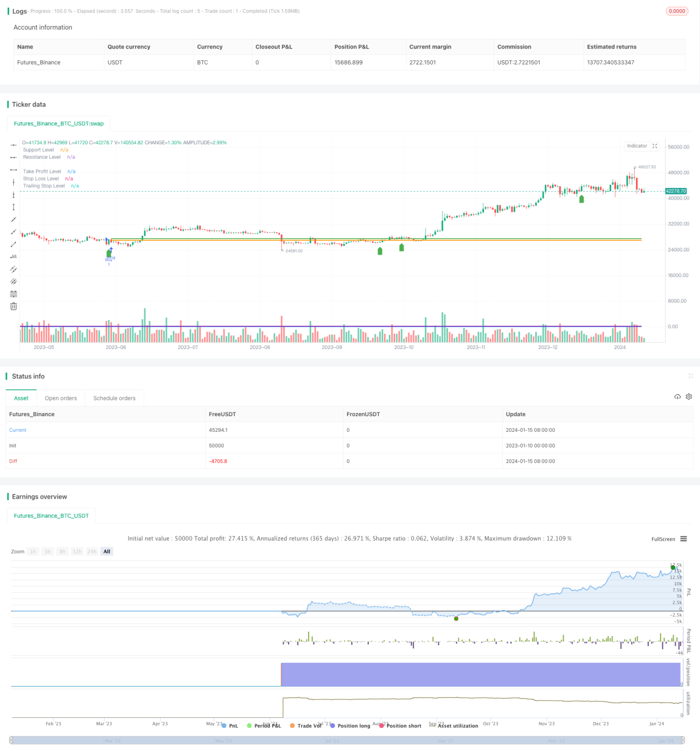Select the Fibonacci retracement lines tool
Screen dimensions: 700x756
13,293
